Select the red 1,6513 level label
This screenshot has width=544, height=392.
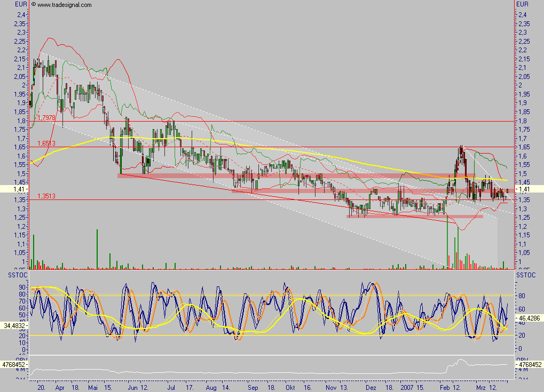pyautogui.click(x=46, y=143)
